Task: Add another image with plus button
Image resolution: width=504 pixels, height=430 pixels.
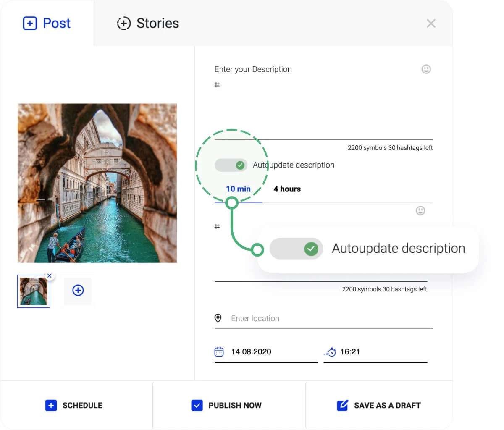Action: 78,290
